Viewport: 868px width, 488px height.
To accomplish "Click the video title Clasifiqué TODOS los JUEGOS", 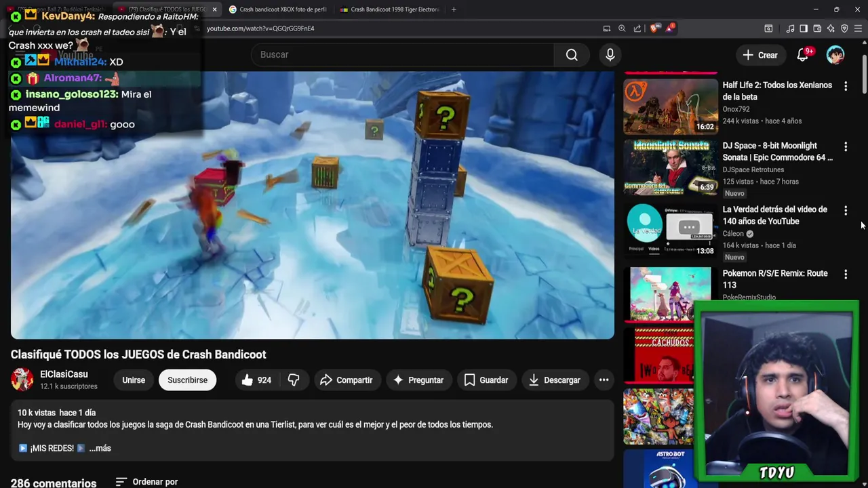I will point(138,354).
